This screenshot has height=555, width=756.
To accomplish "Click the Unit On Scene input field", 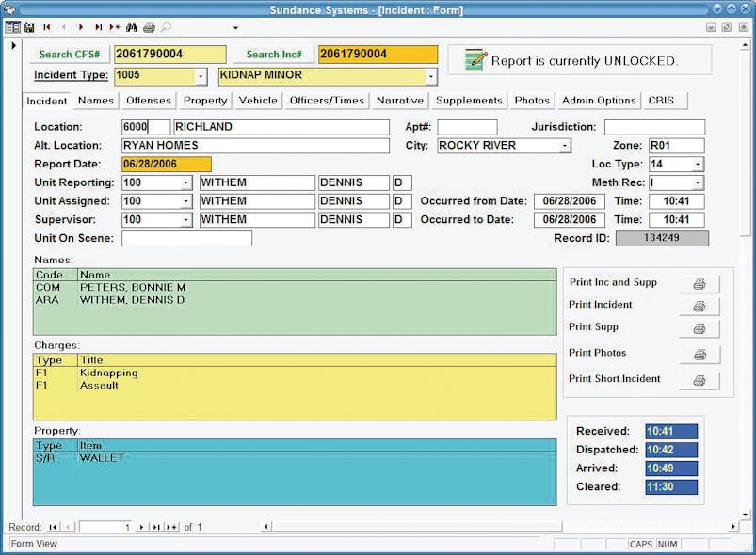I will tap(186, 239).
